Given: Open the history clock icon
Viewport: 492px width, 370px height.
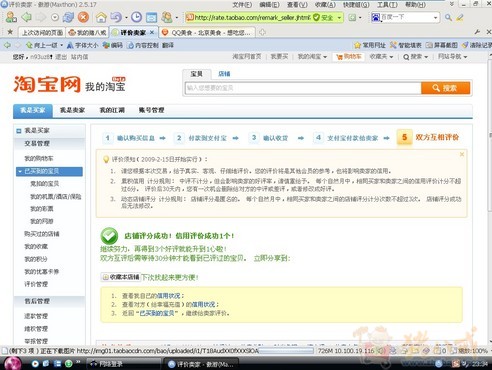Looking at the screenshot, I should pyautogui.click(x=136, y=17).
